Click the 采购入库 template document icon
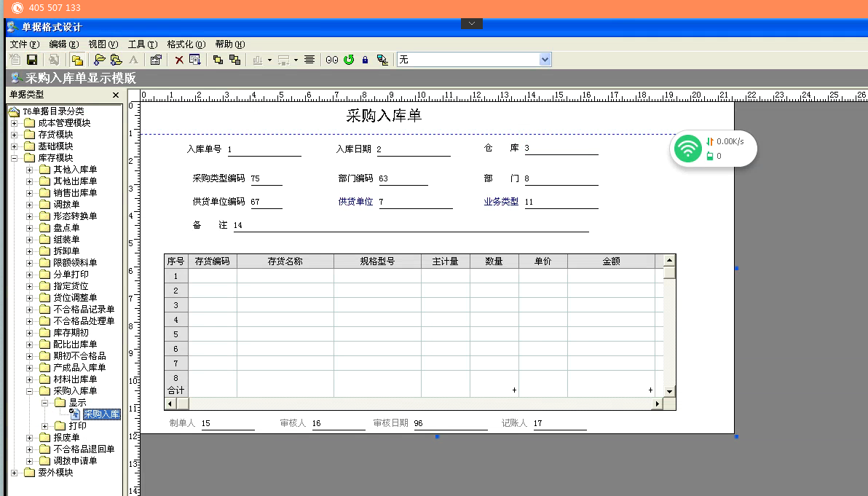This screenshot has height=496, width=868. pos(75,414)
